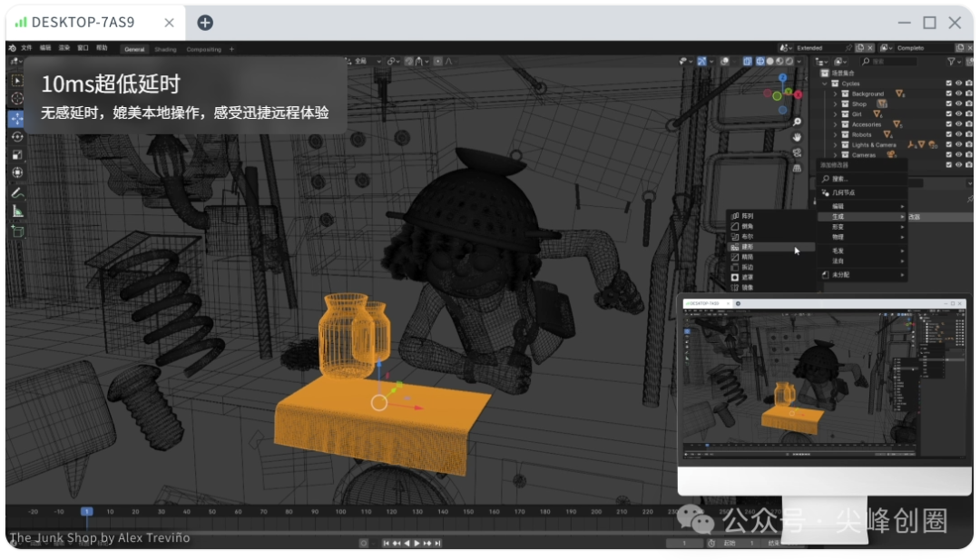The image size is (980, 560).
Task: Hide Robots collection with eye icon
Action: tap(959, 134)
